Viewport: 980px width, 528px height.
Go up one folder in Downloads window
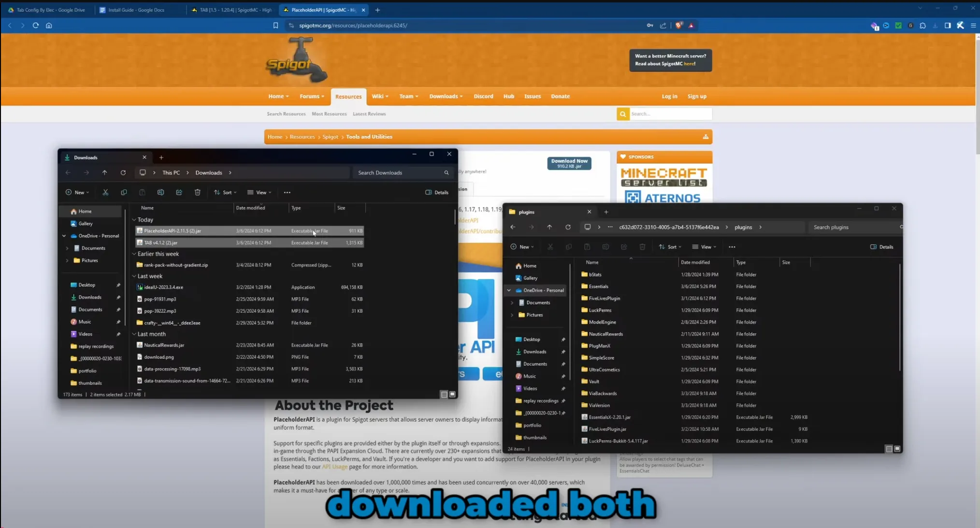[104, 173]
